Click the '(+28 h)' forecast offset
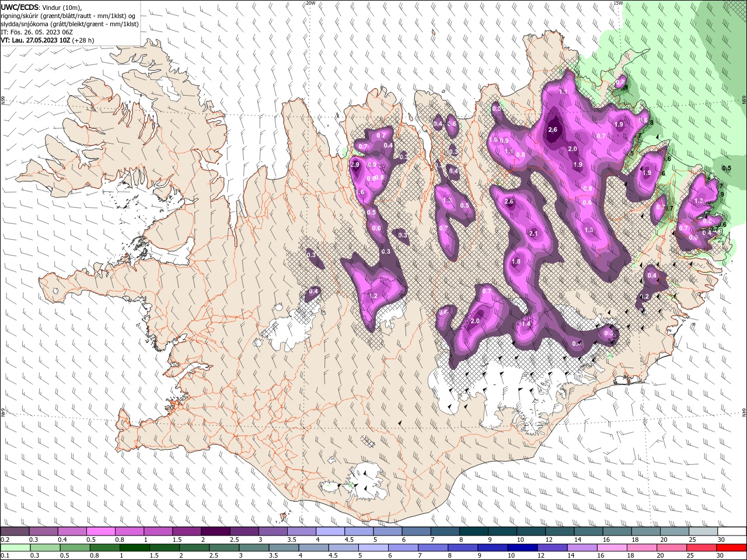This screenshot has width=747, height=560. (83, 40)
